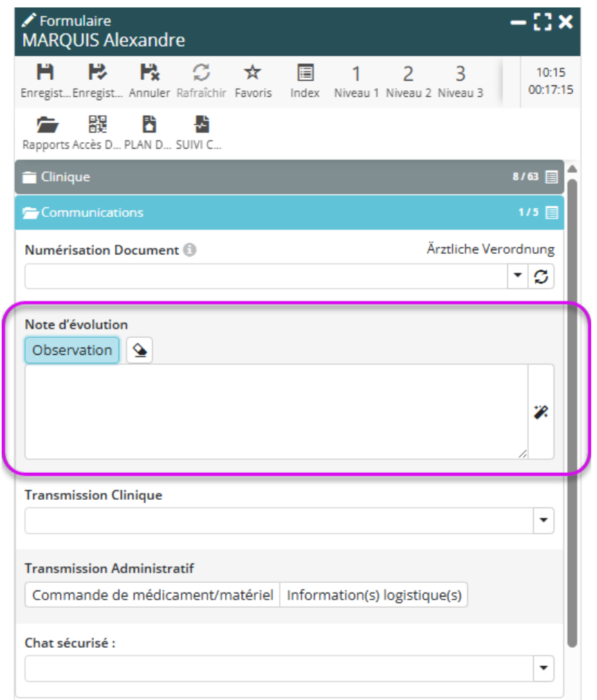Click the magic wand icon in note
The height and width of the screenshot is (700, 597).
coord(541,412)
